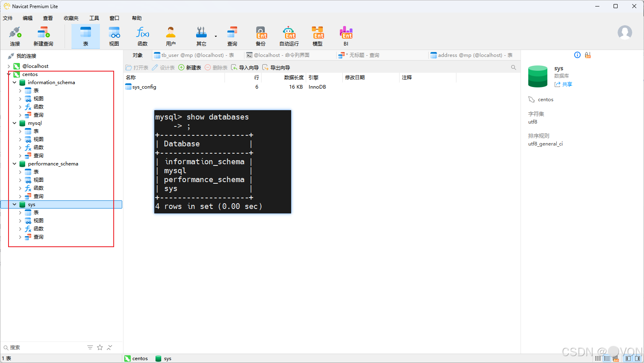The width and height of the screenshot is (644, 363).
Task: Open the 收藏夹 (Favorites) menu
Action: 71,18
